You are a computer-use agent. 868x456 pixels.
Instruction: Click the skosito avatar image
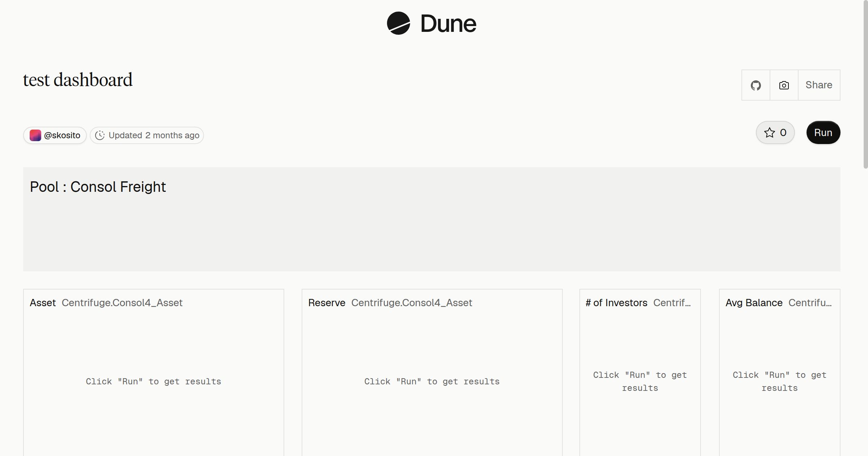(x=35, y=135)
